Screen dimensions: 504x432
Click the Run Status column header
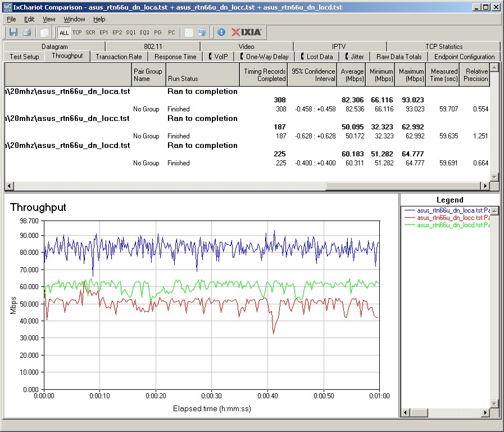[x=203, y=75]
